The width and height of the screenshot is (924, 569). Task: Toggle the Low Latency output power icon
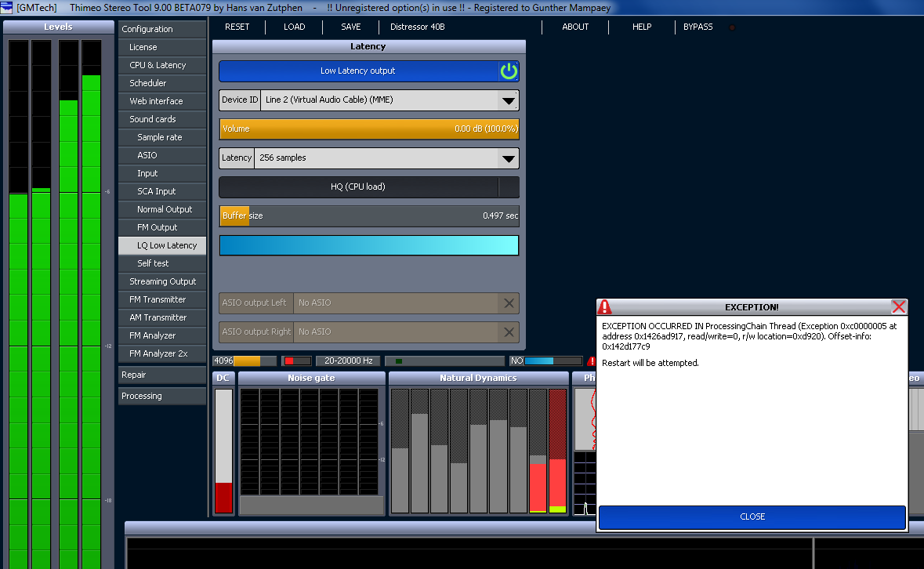pos(509,71)
